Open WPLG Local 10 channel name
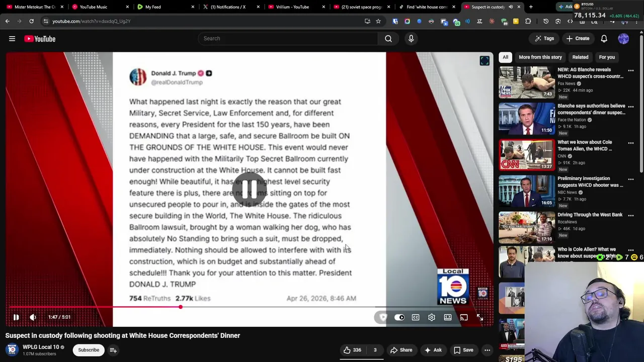The width and height of the screenshot is (644, 362). (41, 347)
